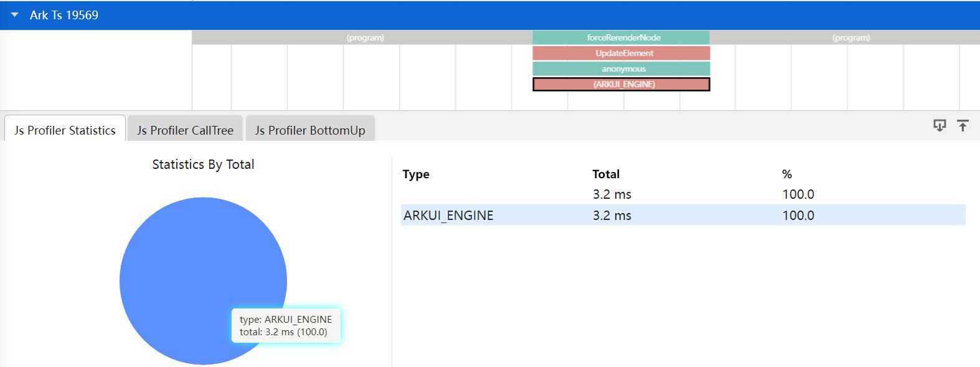Click the right (program) gray block

coord(850,37)
